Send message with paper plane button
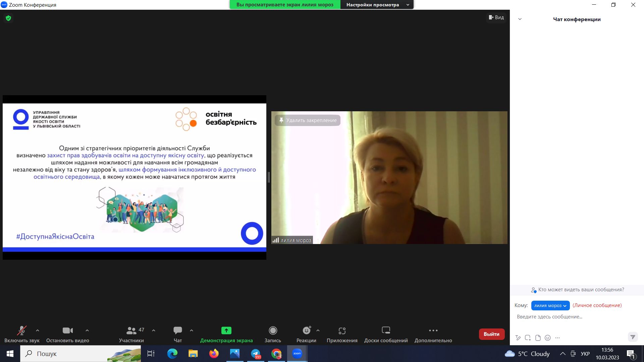Screen dimensions: 644x362 pos(633,337)
